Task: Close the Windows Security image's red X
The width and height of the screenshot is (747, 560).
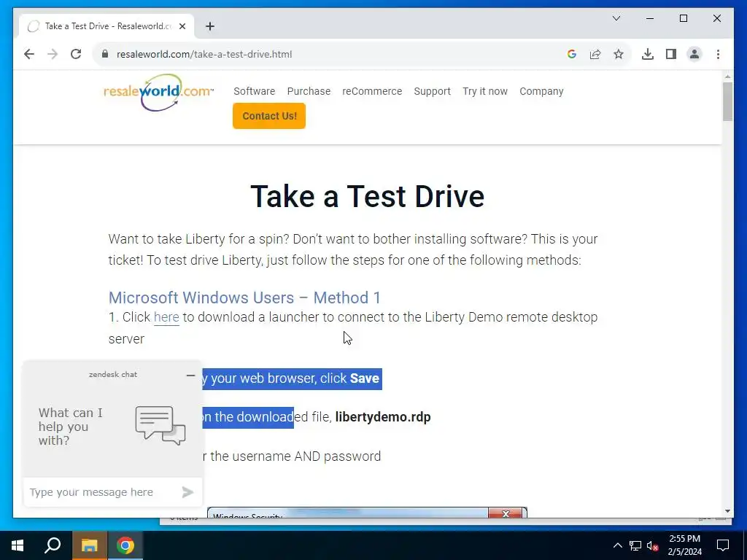Action: click(506, 513)
